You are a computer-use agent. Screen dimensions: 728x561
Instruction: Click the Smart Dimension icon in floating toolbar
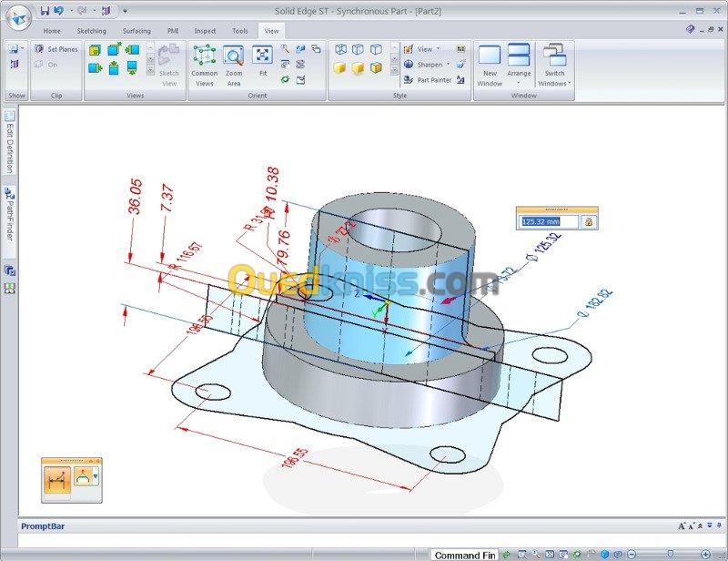57,480
